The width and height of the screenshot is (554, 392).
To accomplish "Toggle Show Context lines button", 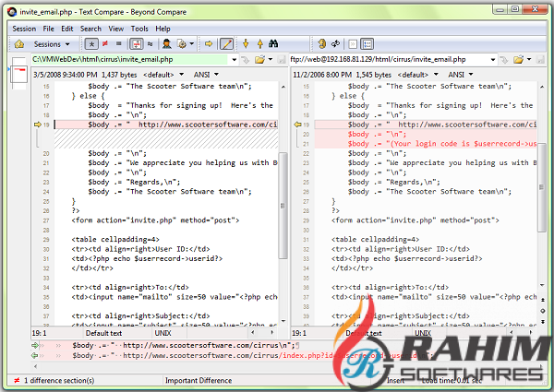I will coord(136,44).
